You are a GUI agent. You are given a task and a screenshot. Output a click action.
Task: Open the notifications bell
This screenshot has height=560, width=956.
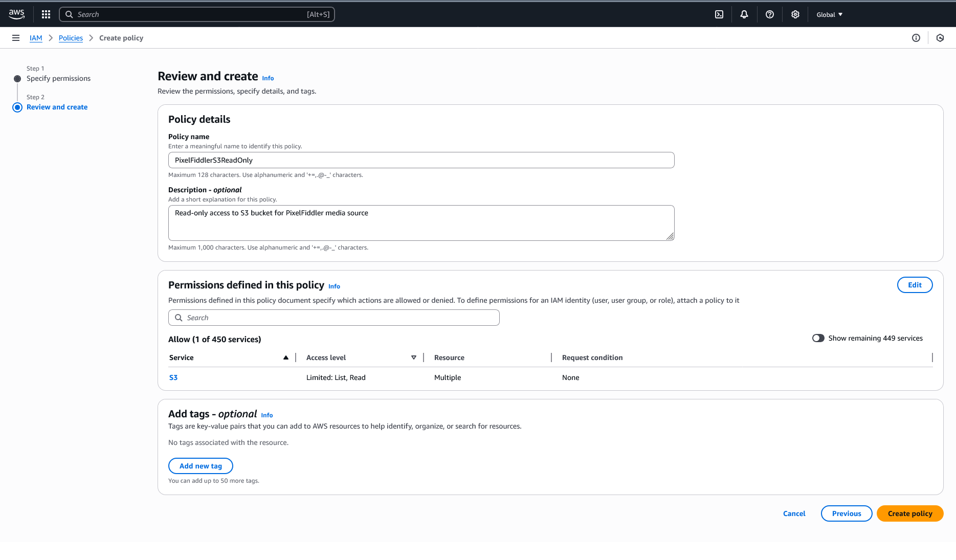744,14
